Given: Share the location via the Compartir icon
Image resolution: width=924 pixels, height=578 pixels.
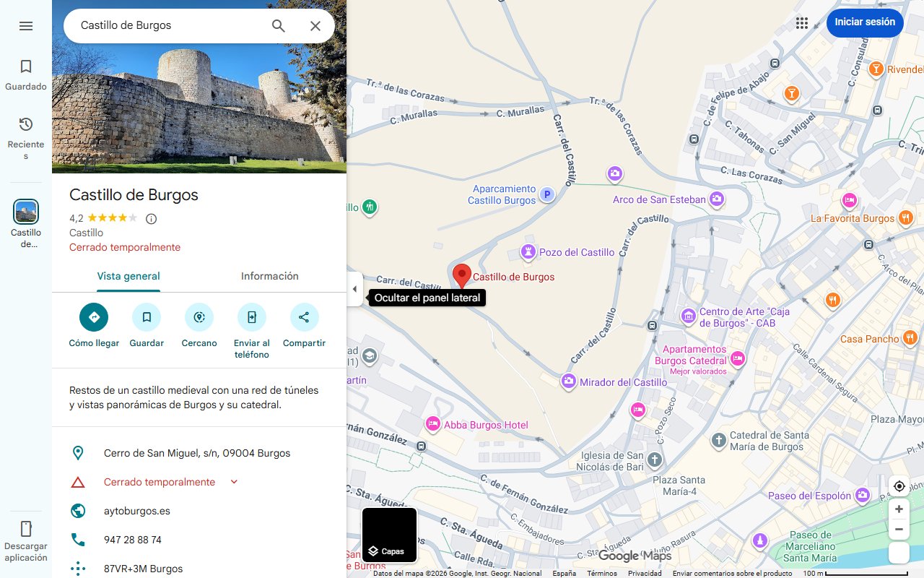Looking at the screenshot, I should [304, 316].
